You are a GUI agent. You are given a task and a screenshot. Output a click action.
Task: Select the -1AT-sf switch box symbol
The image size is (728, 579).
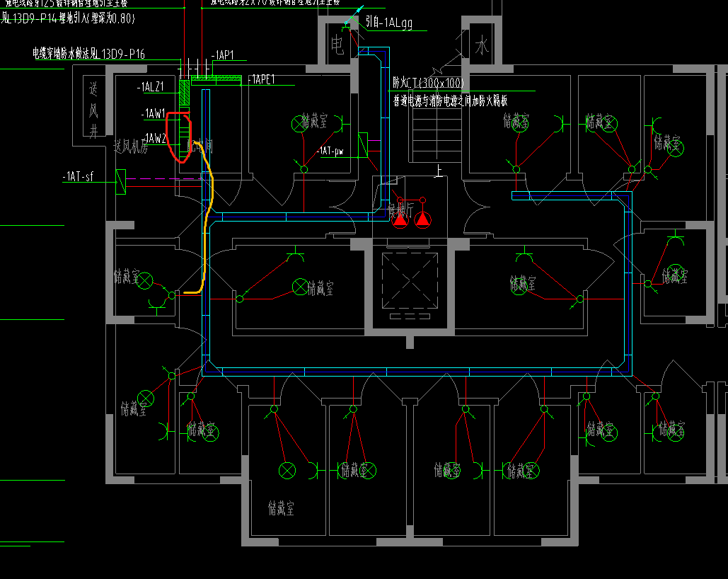(121, 182)
